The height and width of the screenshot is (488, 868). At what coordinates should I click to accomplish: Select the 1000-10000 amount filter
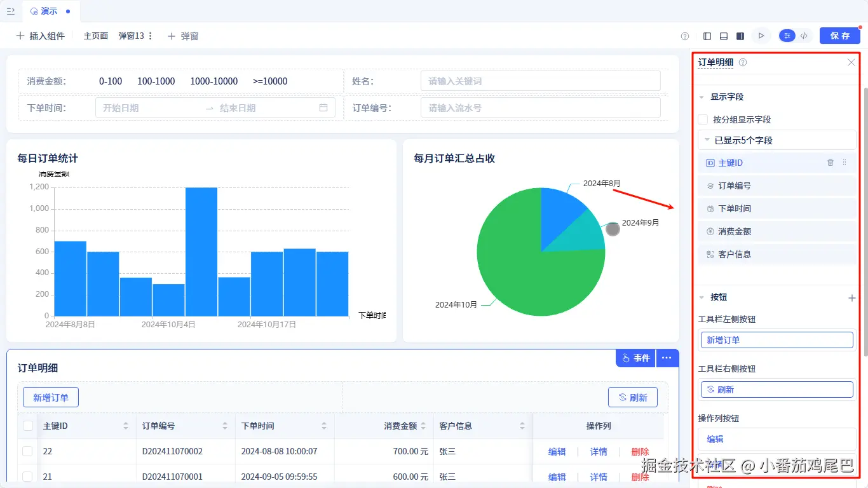214,81
